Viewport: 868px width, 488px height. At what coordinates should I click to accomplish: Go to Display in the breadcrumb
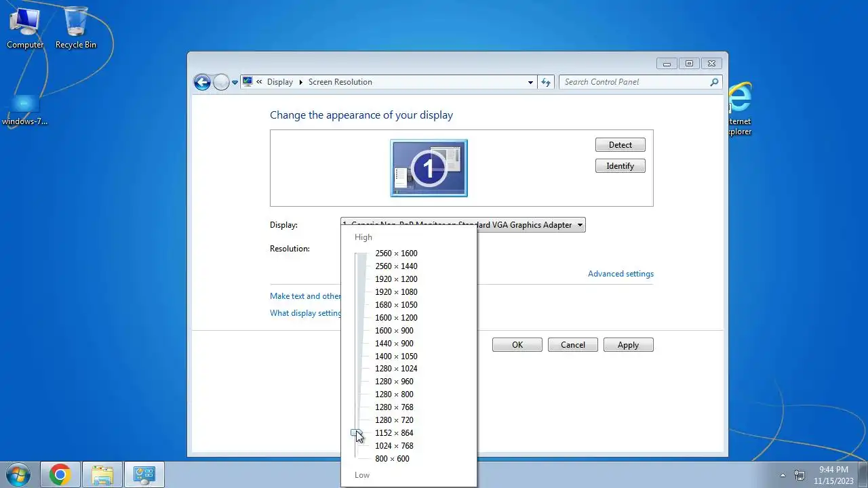[280, 82]
